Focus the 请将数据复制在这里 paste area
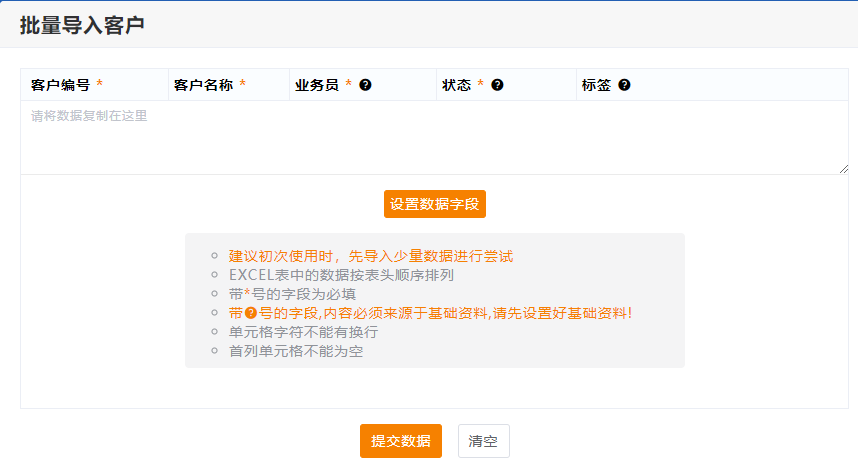Screen dimensions: 858x472 434,137
